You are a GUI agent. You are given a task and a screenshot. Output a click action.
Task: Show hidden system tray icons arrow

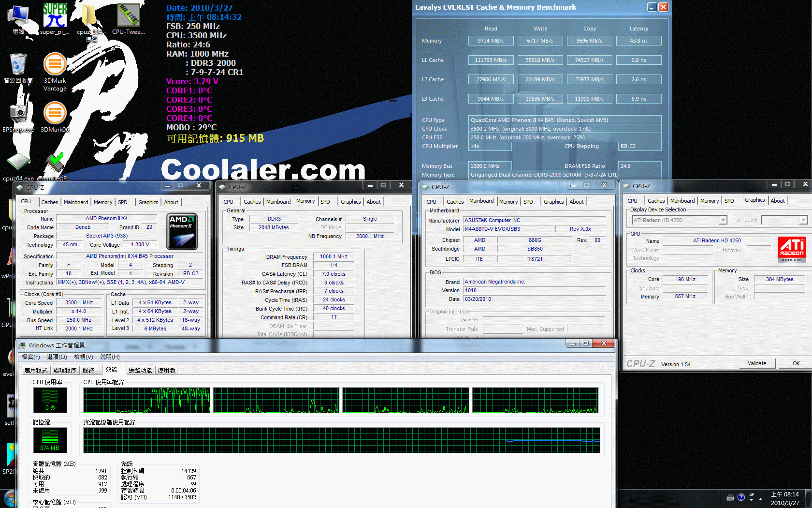[x=760, y=498]
